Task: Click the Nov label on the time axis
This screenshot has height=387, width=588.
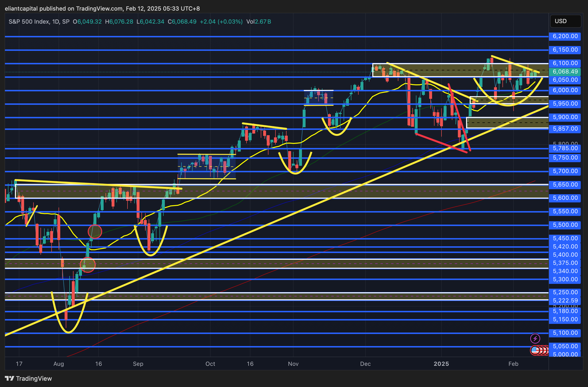Action: click(x=293, y=364)
